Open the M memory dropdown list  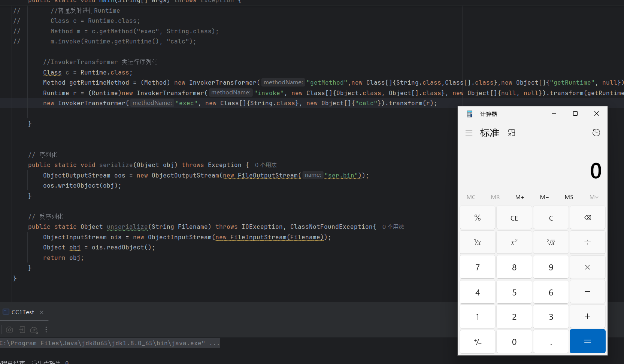click(x=594, y=197)
